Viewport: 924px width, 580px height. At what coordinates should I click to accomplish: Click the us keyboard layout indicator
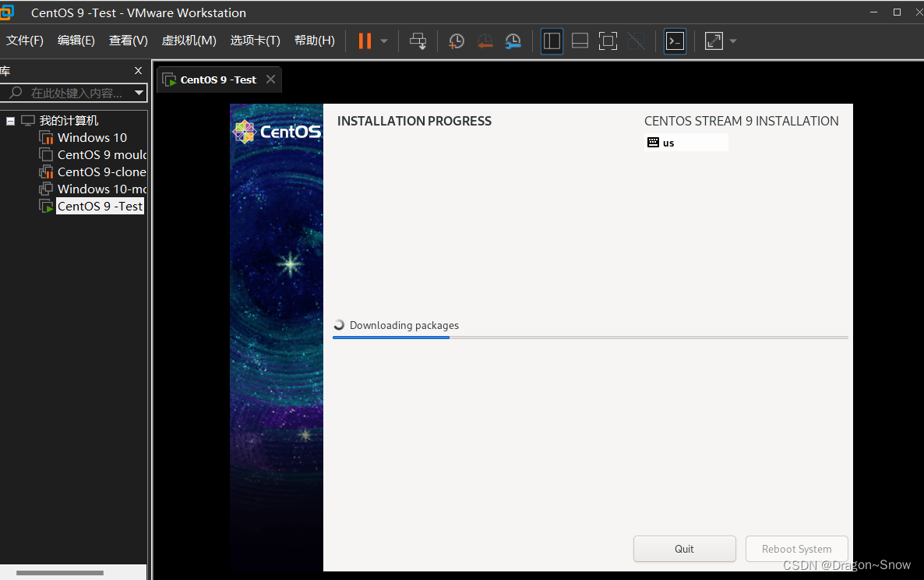(686, 143)
